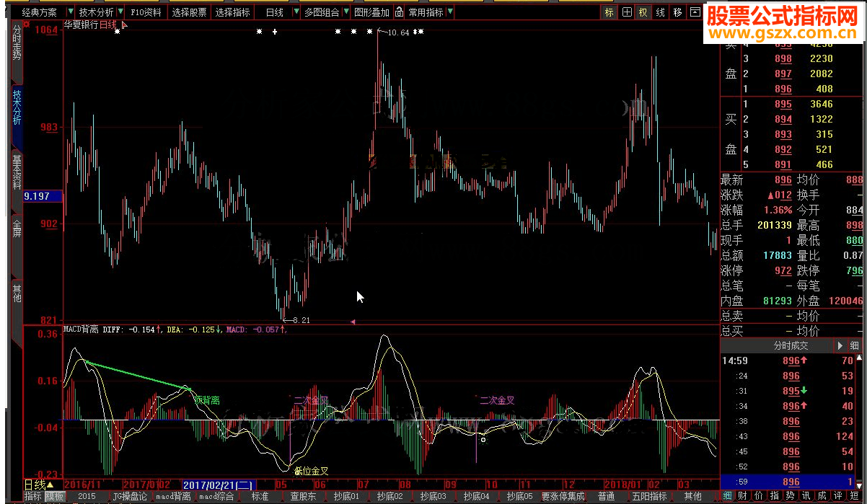Click the 选择指标 button

233,12
